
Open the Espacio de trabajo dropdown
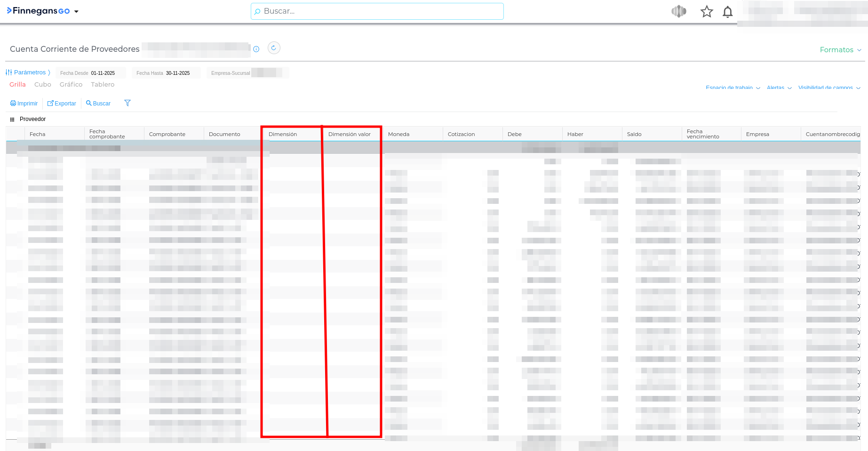733,88
